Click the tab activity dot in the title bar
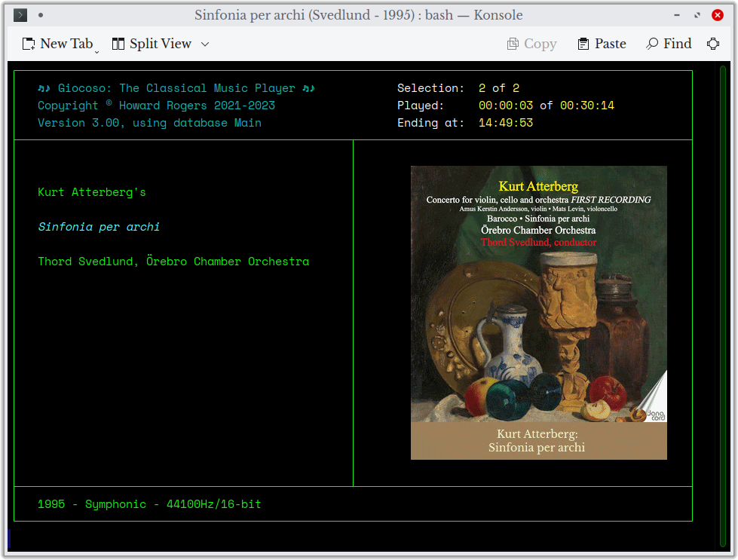738x560 pixels. [41, 14]
